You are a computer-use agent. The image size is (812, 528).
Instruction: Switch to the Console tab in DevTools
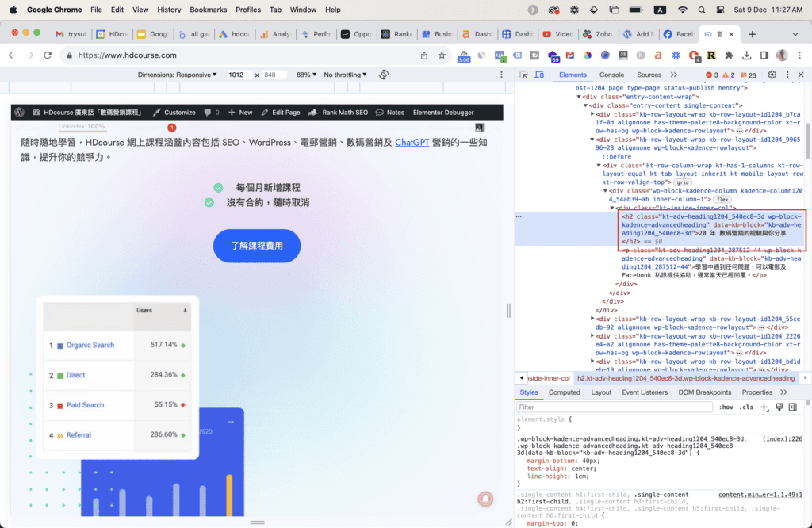coord(611,73)
